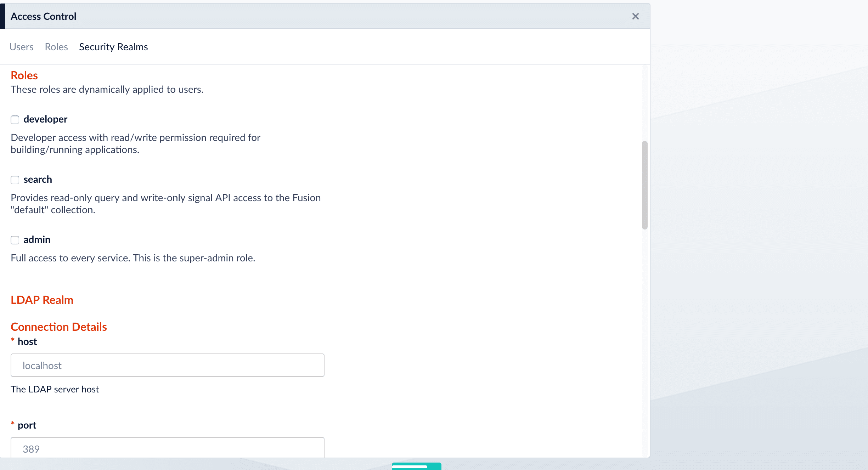
Task: Click into the port input field
Action: coord(168,447)
